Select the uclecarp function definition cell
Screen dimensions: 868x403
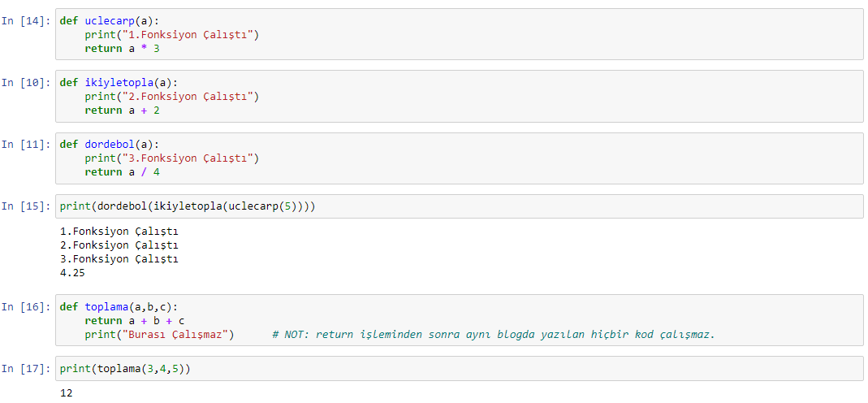point(459,34)
